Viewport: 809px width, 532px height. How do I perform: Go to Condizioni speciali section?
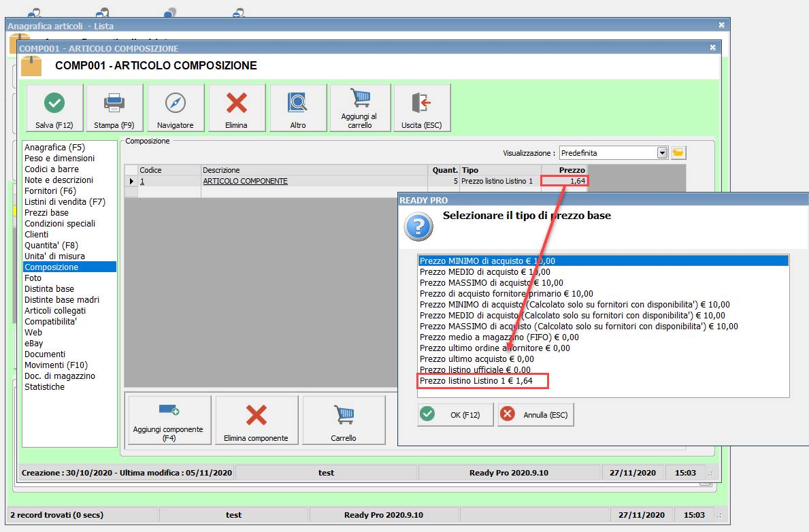[x=60, y=223]
